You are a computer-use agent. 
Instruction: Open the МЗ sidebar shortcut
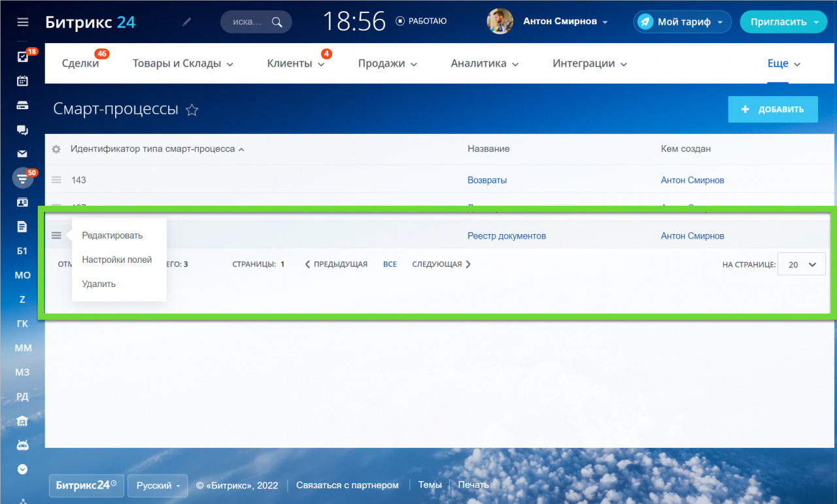[x=23, y=372]
